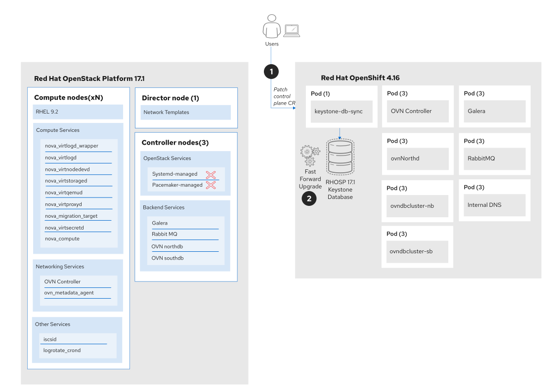The height and width of the screenshot is (392, 555).
Task: Click the red X next to Systemd-managed
Action: pyautogui.click(x=211, y=175)
